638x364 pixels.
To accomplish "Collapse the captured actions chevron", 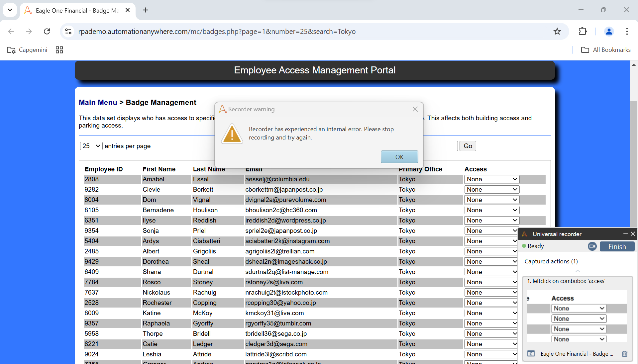I will point(578,271).
